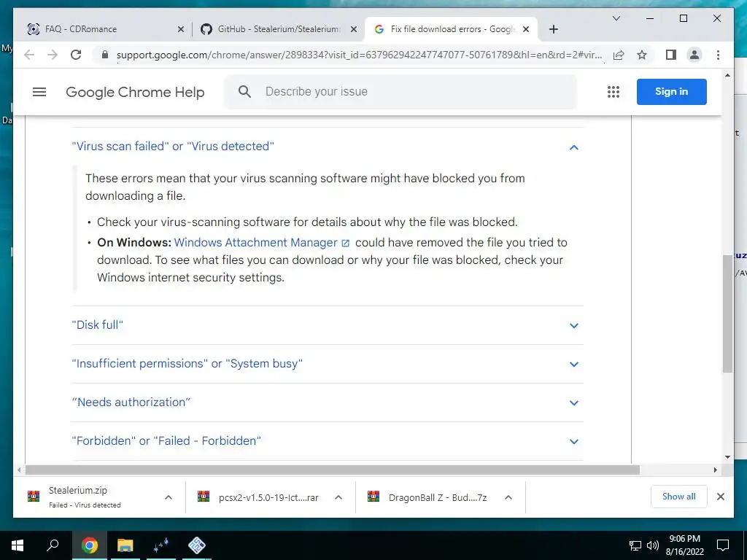Reload the current page
This screenshot has width=747, height=560.
click(x=76, y=55)
